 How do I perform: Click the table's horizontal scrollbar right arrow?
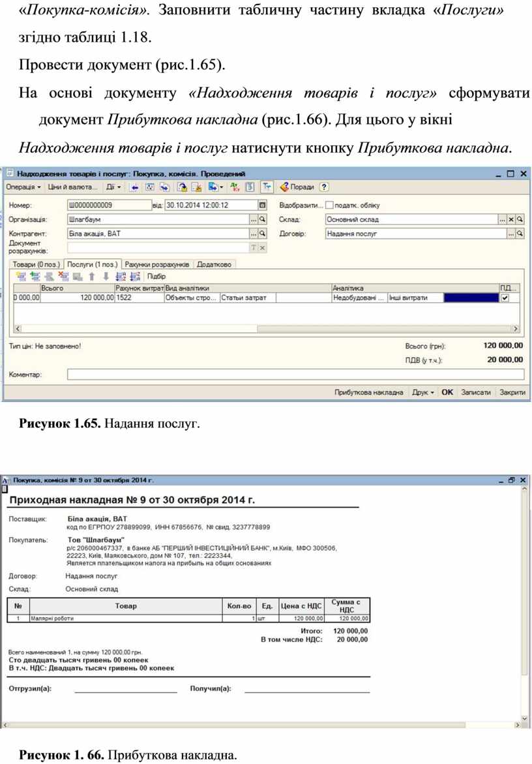(x=516, y=329)
